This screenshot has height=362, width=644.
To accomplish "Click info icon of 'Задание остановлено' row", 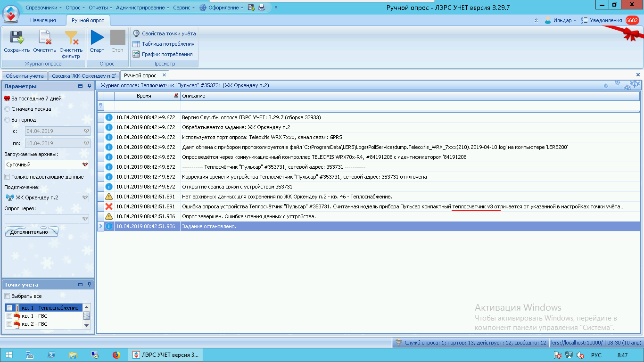I will pyautogui.click(x=109, y=226).
